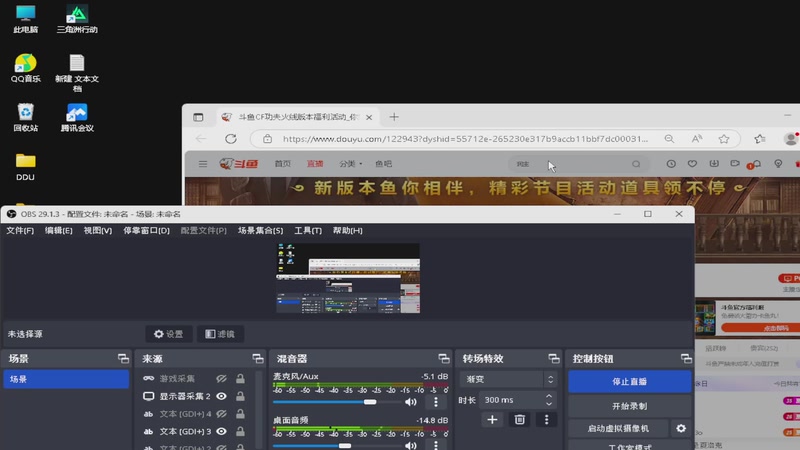Open OBS 视图(V) menu
Screen dimensions: 800x450
tap(98, 231)
